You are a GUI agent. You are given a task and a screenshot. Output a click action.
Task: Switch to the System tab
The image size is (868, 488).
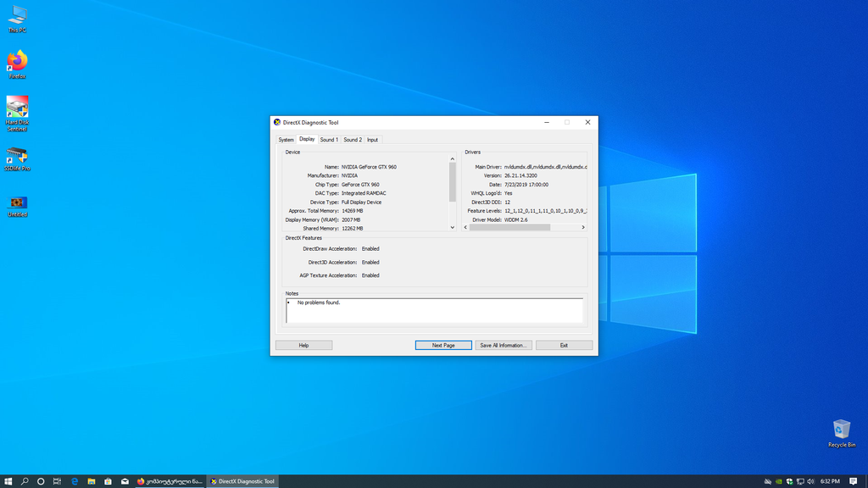286,140
